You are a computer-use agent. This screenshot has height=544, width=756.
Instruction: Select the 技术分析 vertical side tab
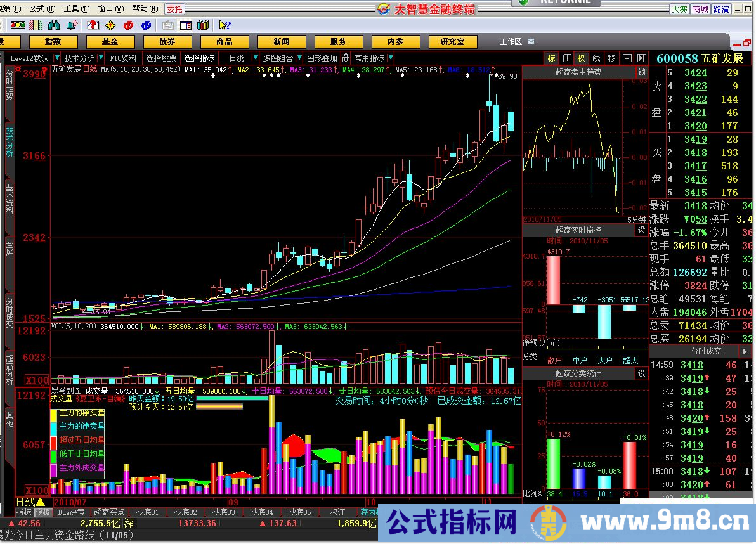tap(10, 141)
